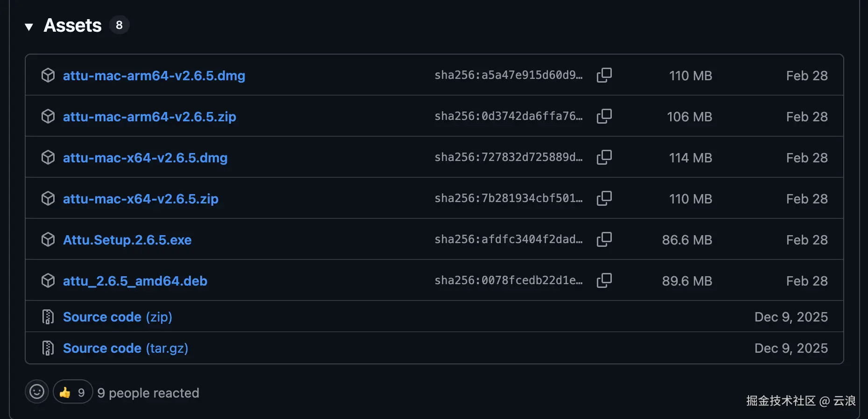Copy sha256 for attu-mac-arm64-v2.6.5.dmg
868x419 pixels.
604,75
